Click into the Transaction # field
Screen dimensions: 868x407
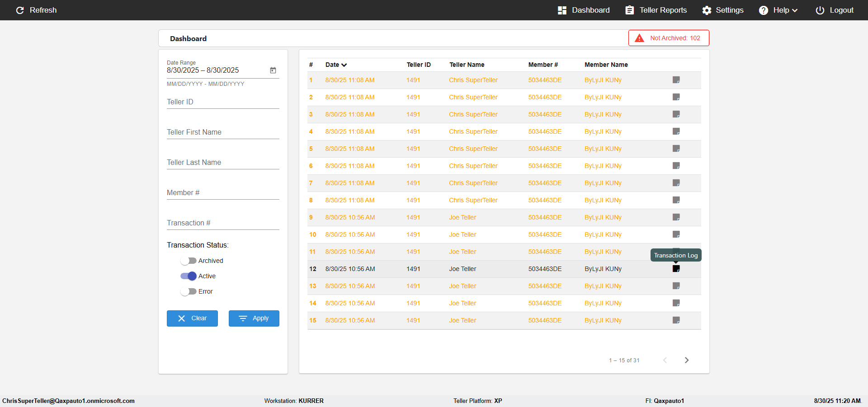coord(223,223)
